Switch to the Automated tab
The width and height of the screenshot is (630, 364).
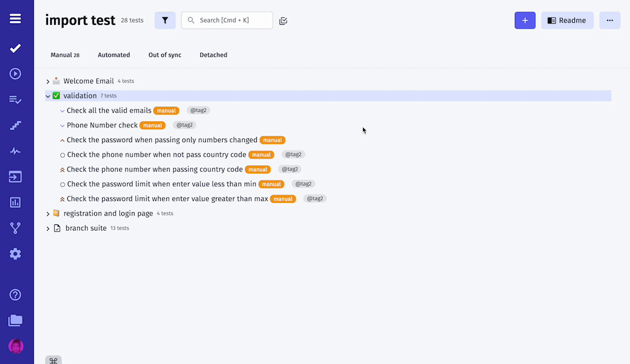pos(114,55)
